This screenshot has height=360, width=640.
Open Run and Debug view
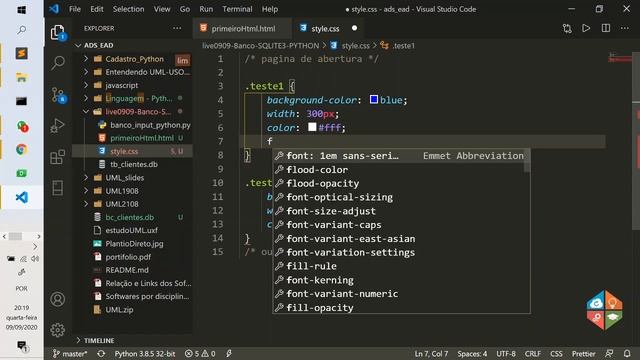point(58,126)
